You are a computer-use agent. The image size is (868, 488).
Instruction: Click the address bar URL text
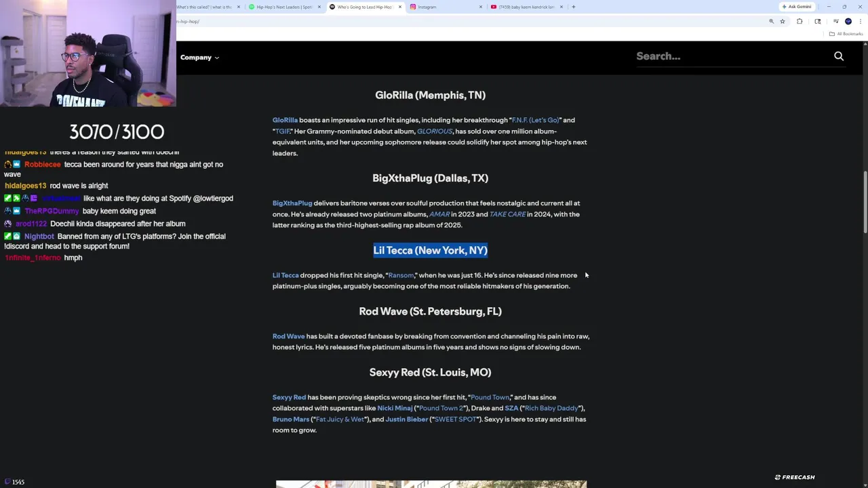click(x=189, y=22)
